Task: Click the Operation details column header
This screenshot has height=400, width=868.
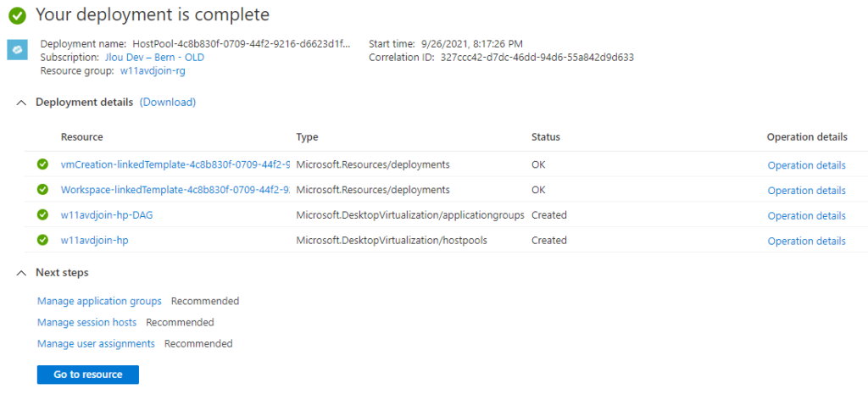Action: pos(807,136)
